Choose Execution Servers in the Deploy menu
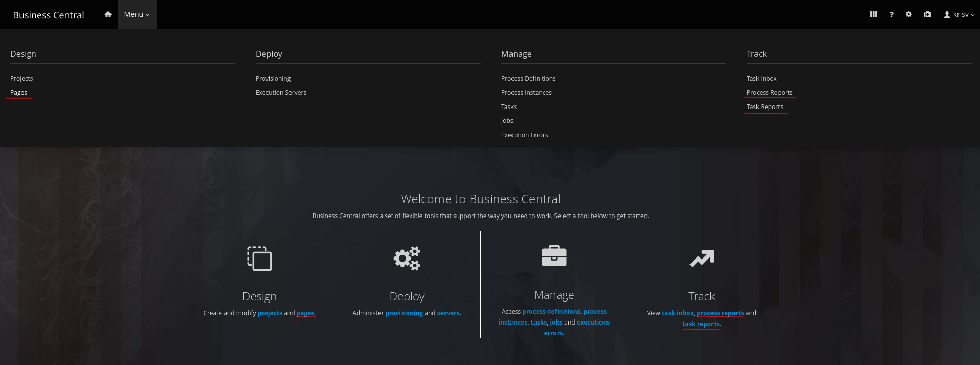Image resolution: width=980 pixels, height=365 pixels. tap(281, 93)
